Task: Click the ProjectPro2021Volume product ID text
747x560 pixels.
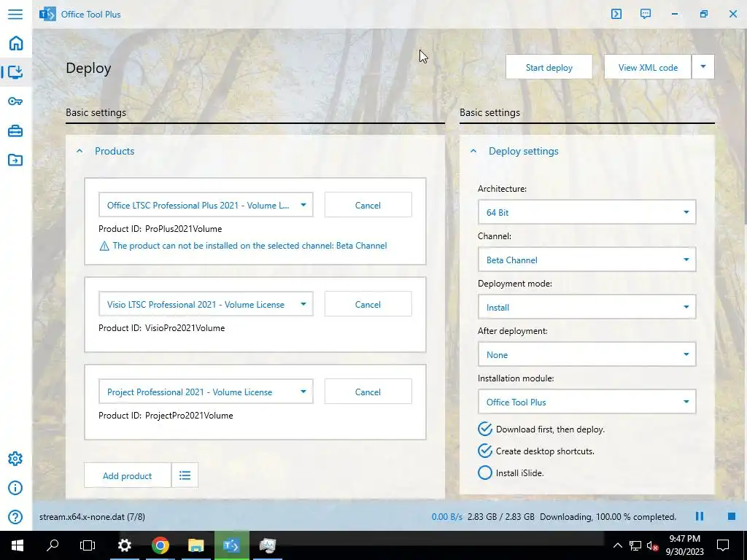Action: tap(189, 416)
